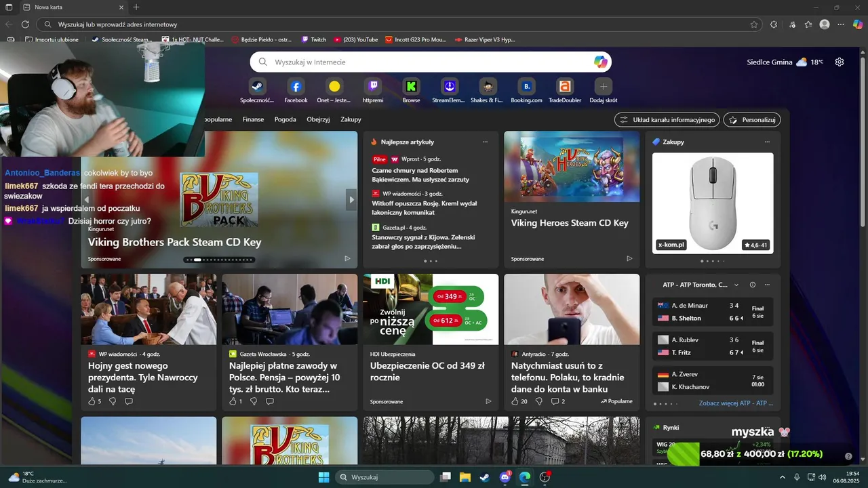Dislike the Antyradio phone article
Viewport: 868px width, 488px height.
click(539, 401)
